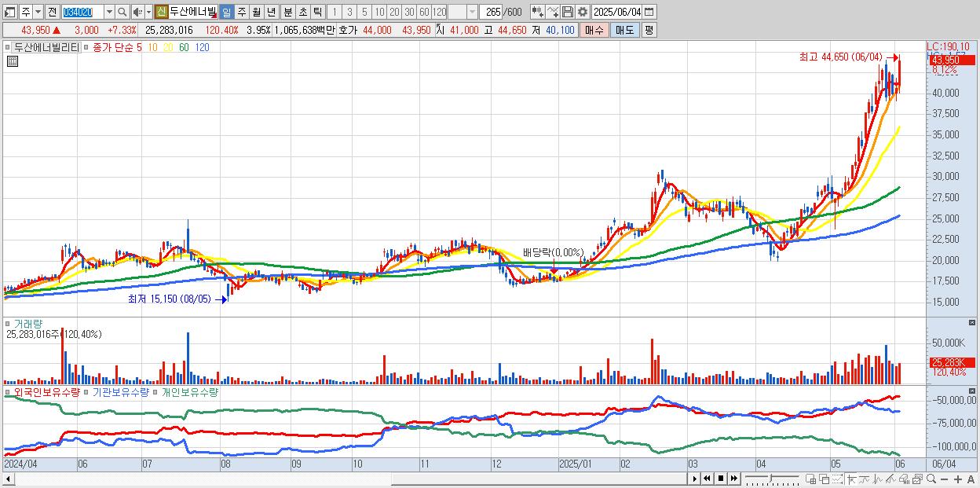Open the speaker options dropdown arrow
Viewport: 980px width, 488px height.
(x=148, y=12)
